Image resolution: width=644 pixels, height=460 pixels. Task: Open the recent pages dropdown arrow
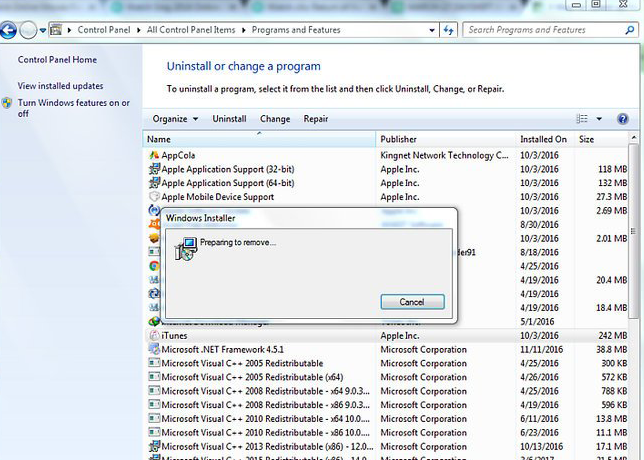click(42, 30)
